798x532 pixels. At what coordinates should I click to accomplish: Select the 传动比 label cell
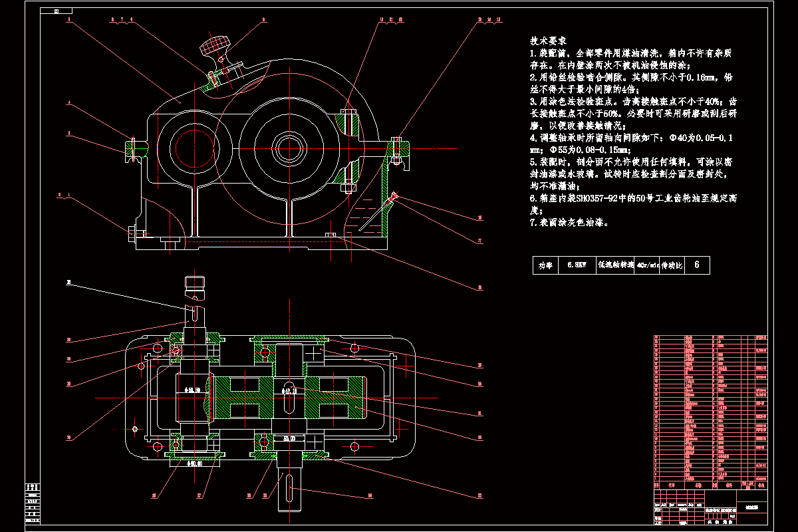tap(672, 265)
